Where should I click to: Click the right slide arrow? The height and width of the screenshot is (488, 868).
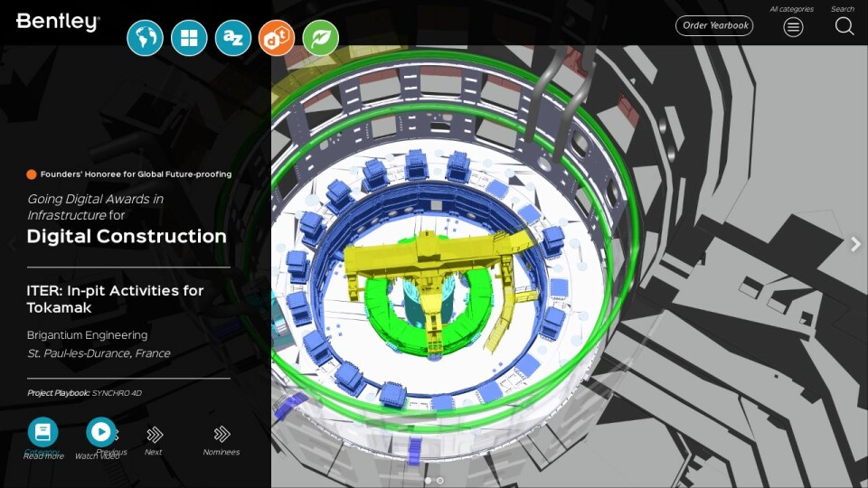click(x=856, y=244)
